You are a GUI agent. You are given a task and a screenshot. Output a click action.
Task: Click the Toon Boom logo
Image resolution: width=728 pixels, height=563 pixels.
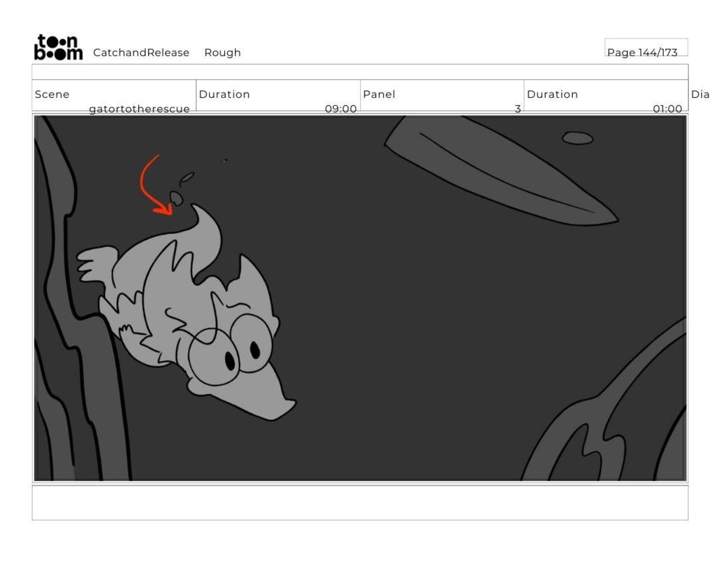click(58, 47)
